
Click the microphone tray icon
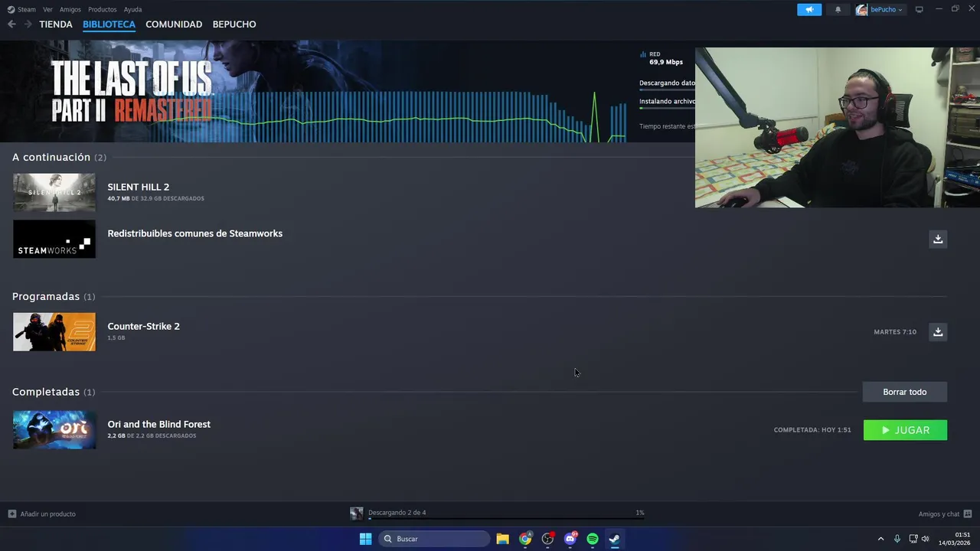[x=897, y=539]
